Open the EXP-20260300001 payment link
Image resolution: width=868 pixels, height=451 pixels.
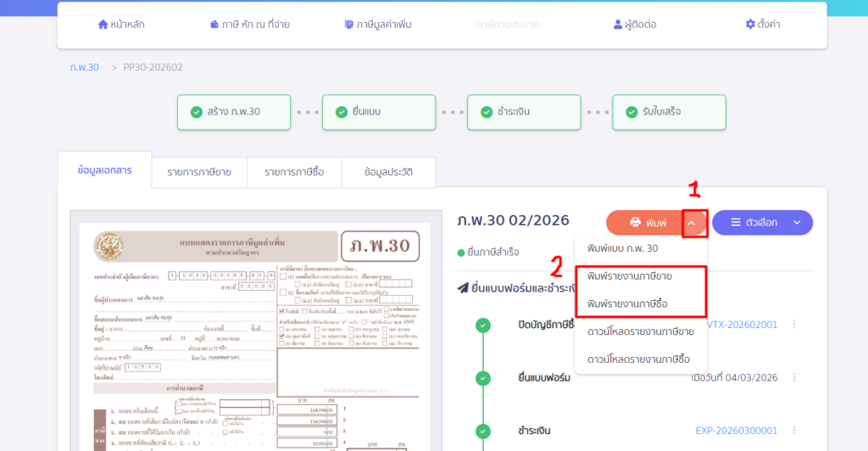(737, 431)
